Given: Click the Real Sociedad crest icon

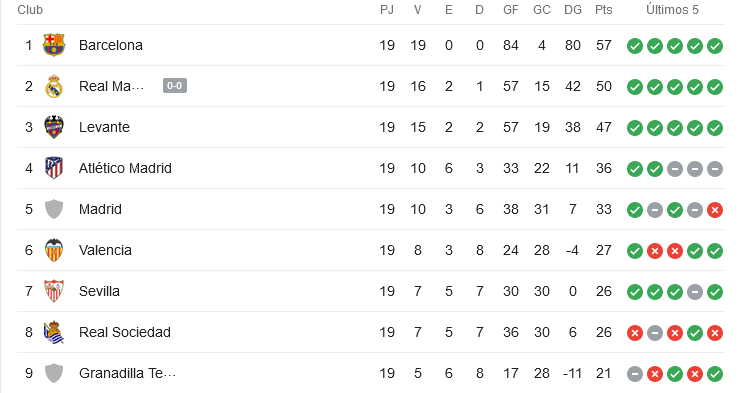Looking at the screenshot, I should pos(54,332).
